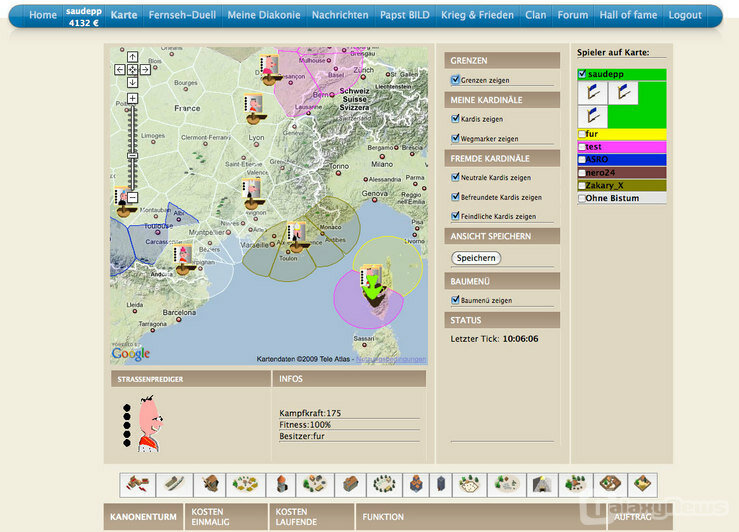The width and height of the screenshot is (739, 532).
Task: Open Fernseh-Duell in the navigation bar
Action: [182, 15]
